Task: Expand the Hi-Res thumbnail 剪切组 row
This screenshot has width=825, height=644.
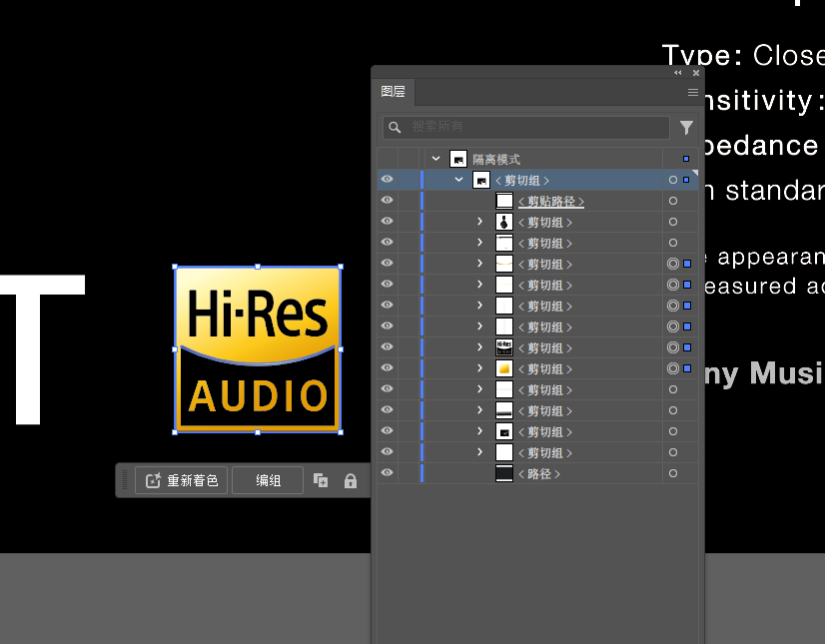Action: 479,347
